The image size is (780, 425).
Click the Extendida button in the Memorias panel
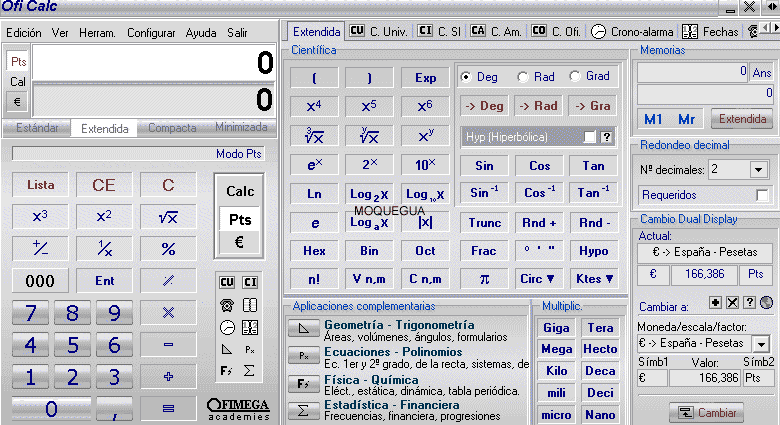point(742,119)
